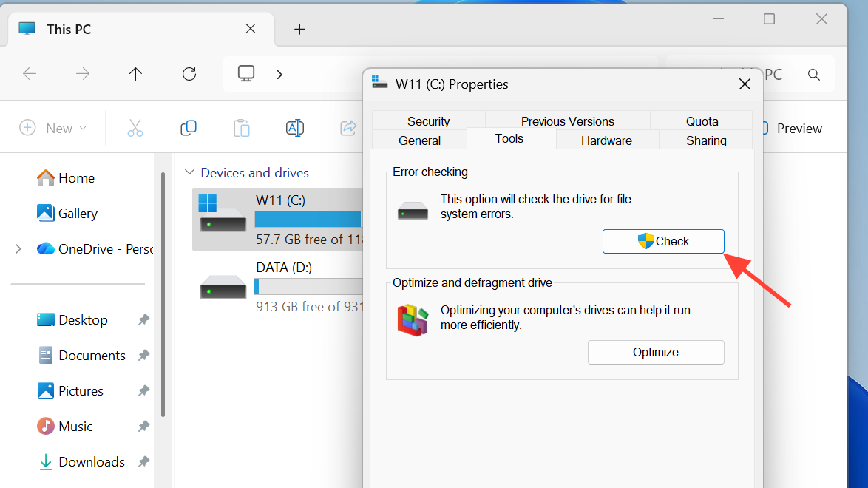Unpin Desktop using its pin icon

143,319
